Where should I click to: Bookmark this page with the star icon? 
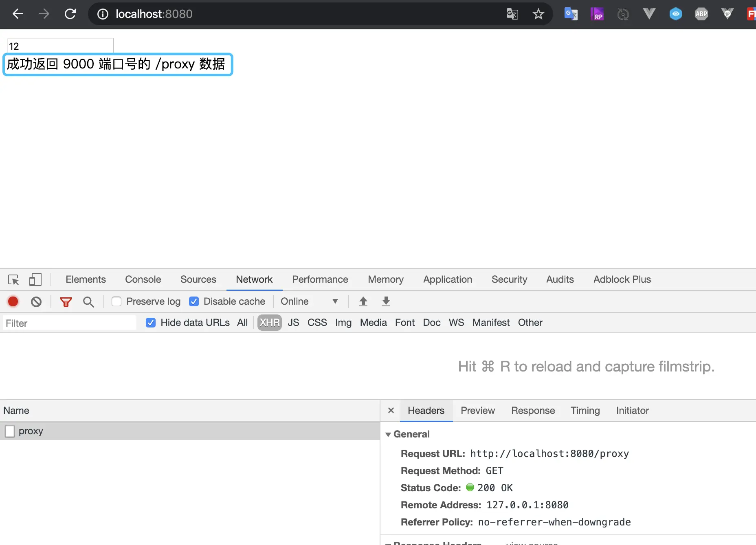tap(538, 14)
